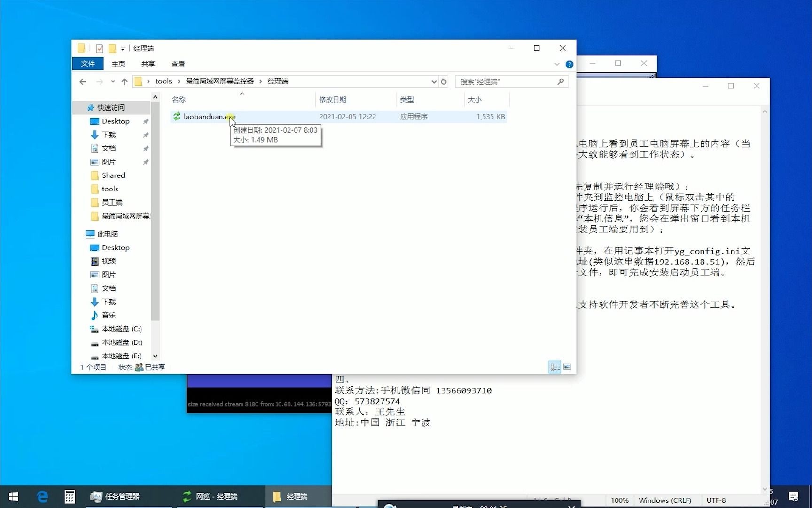This screenshot has width=812, height=508.
Task: Select 快速访问 in the navigation pane
Action: pos(111,108)
